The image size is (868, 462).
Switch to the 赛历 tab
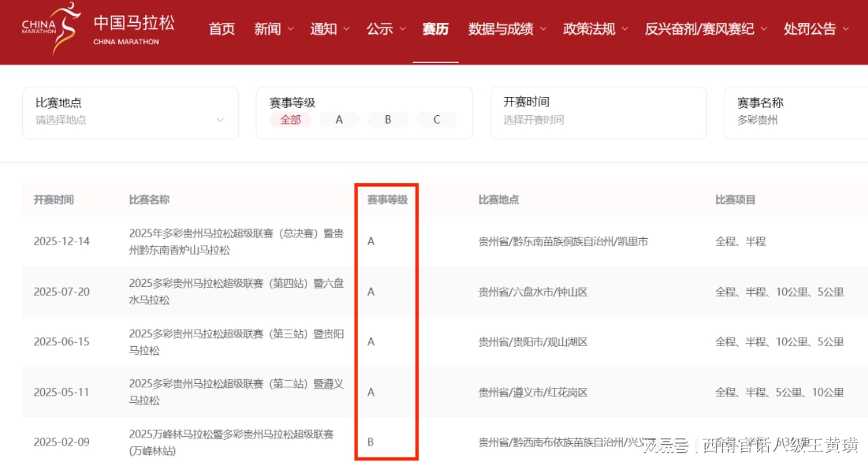(435, 29)
